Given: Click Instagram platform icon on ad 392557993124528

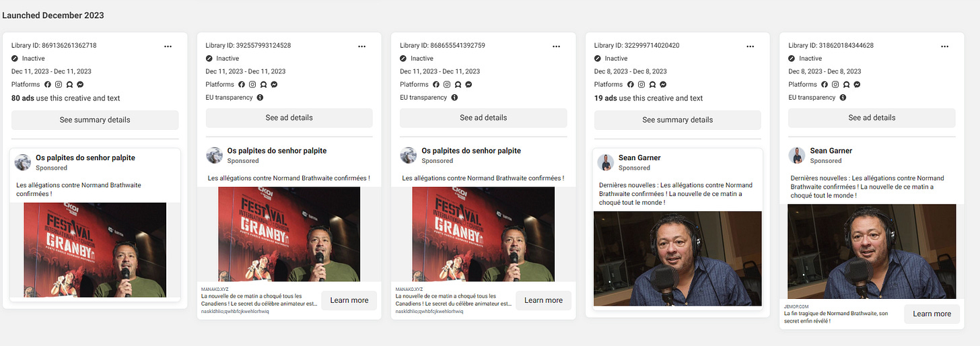Looking at the screenshot, I should click(252, 85).
